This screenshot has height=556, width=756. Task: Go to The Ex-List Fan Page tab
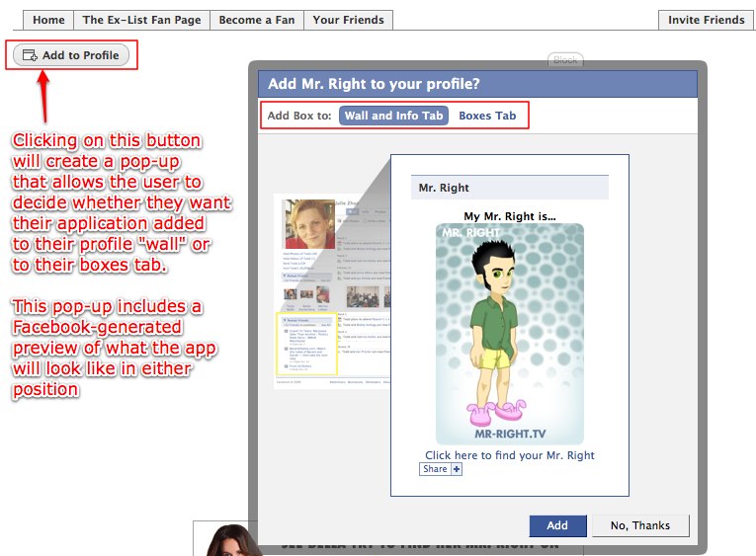141,20
